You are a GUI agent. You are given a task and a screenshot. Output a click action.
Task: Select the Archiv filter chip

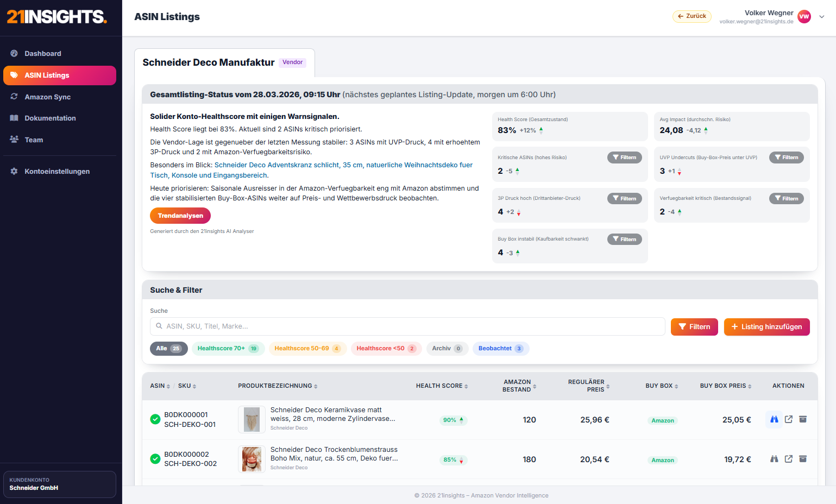[447, 349]
